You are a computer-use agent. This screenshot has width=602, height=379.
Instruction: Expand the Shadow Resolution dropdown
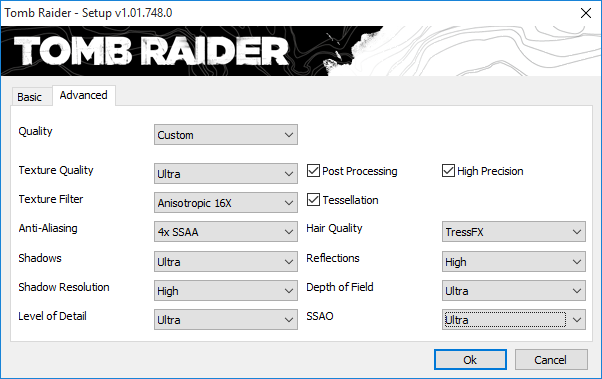(226, 291)
